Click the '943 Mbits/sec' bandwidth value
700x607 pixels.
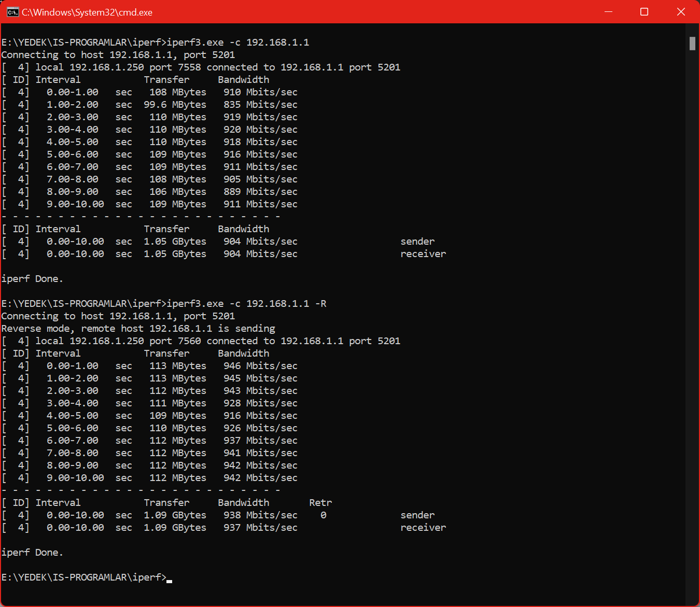click(x=261, y=391)
